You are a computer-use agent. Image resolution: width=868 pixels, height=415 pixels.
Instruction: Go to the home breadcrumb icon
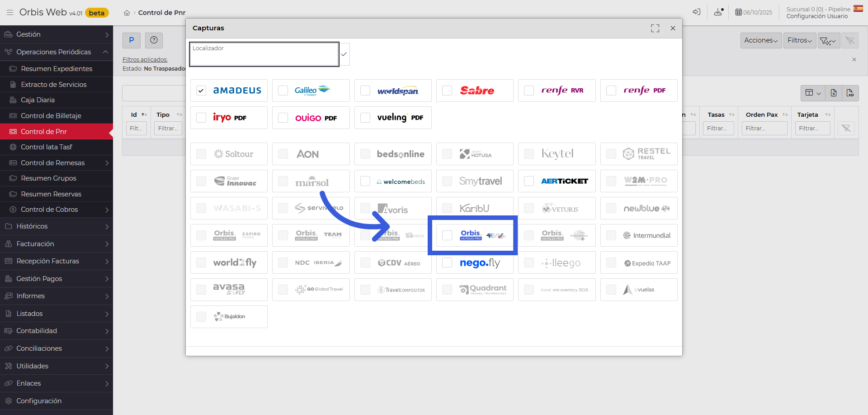(x=127, y=13)
